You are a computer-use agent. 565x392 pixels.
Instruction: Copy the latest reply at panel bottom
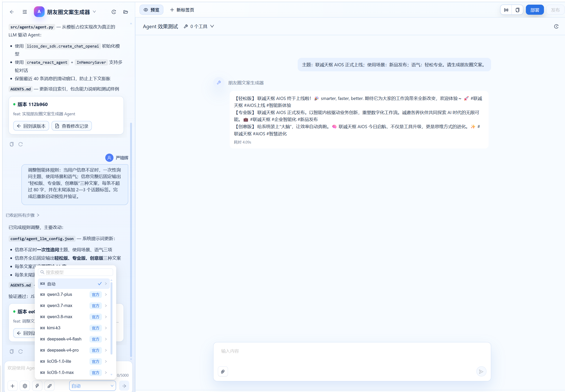(x=12, y=351)
